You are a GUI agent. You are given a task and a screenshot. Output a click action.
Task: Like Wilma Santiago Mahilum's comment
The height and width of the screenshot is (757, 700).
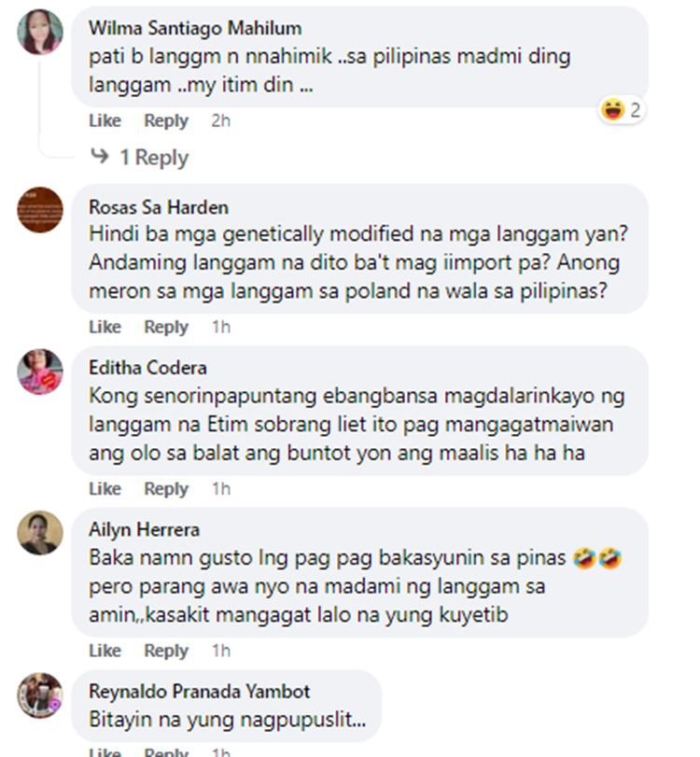(105, 120)
